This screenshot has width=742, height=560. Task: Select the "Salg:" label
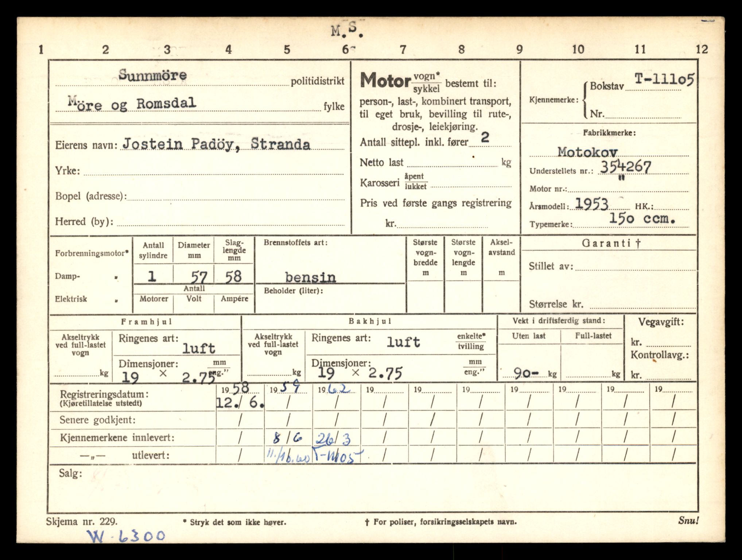click(x=70, y=474)
